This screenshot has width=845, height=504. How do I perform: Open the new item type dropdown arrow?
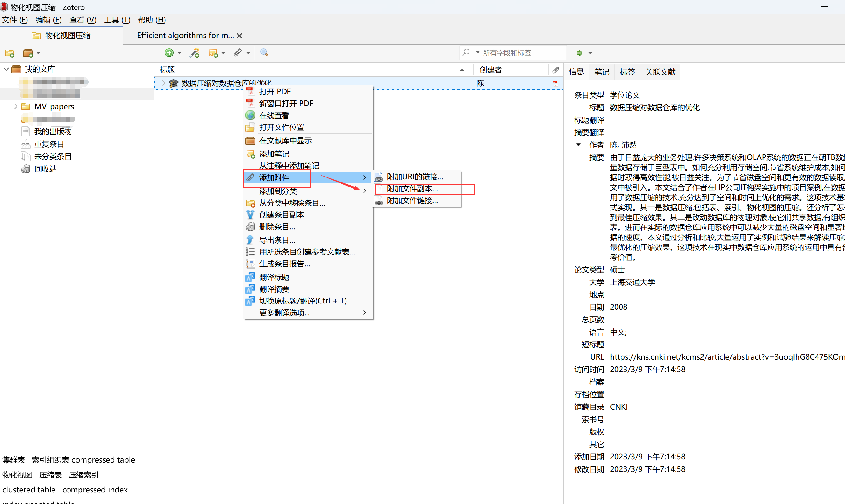pyautogui.click(x=179, y=53)
